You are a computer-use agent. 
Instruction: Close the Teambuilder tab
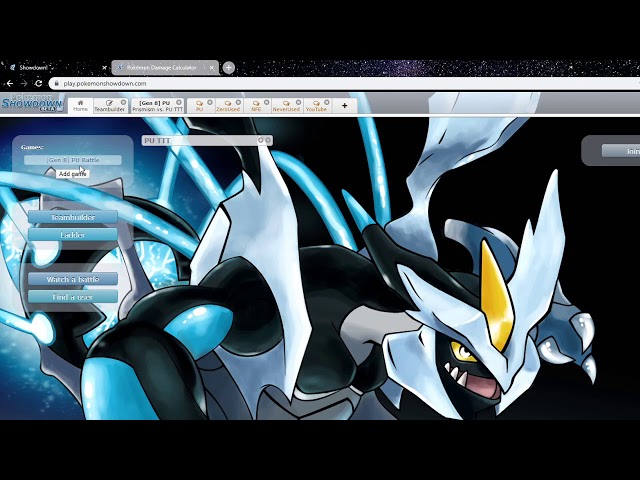tap(123, 102)
